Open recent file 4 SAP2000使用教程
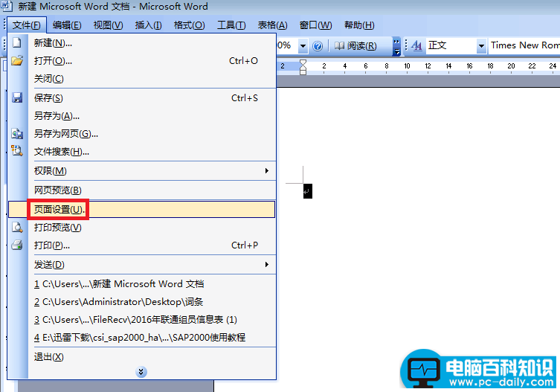Screen dimensions: 560x392 (142, 337)
